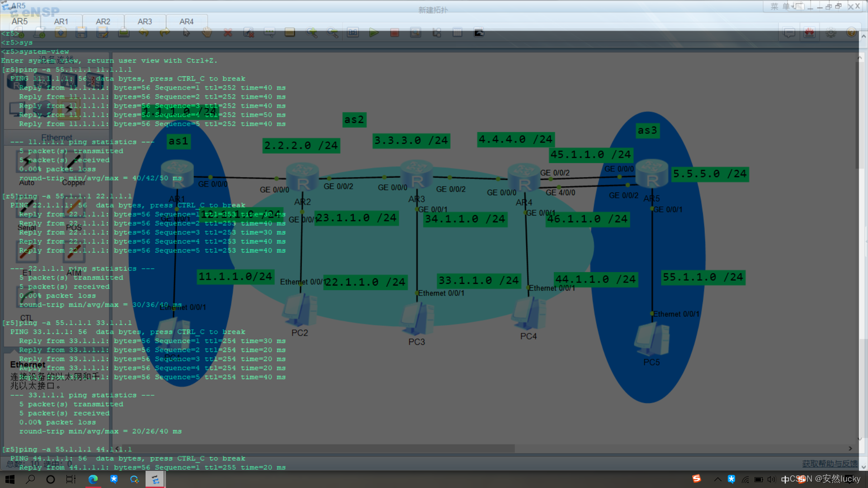Screen dimensions: 868x488
Task: Switch to the AR1 terminal tab
Action: pos(61,21)
